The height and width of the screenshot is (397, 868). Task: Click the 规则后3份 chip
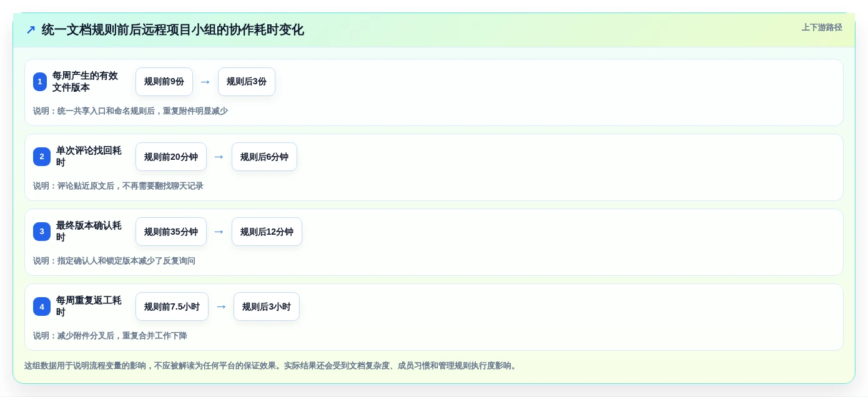coord(247,82)
